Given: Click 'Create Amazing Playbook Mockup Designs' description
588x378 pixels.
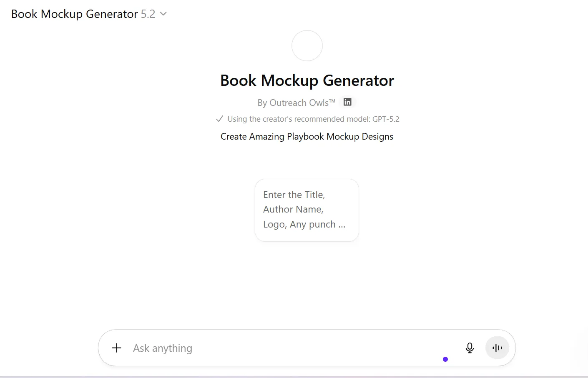Looking at the screenshot, I should [x=307, y=137].
